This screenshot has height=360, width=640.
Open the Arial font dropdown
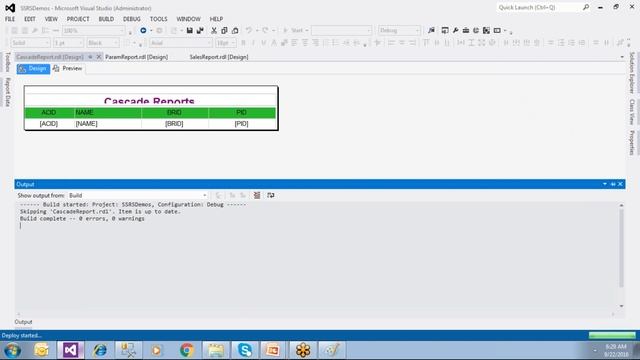pyautogui.click(x=181, y=43)
